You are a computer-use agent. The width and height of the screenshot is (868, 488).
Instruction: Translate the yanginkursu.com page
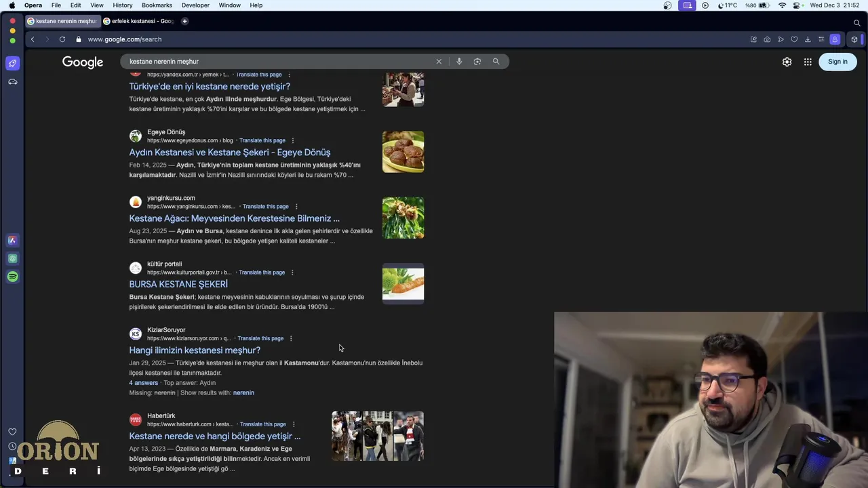click(x=266, y=206)
